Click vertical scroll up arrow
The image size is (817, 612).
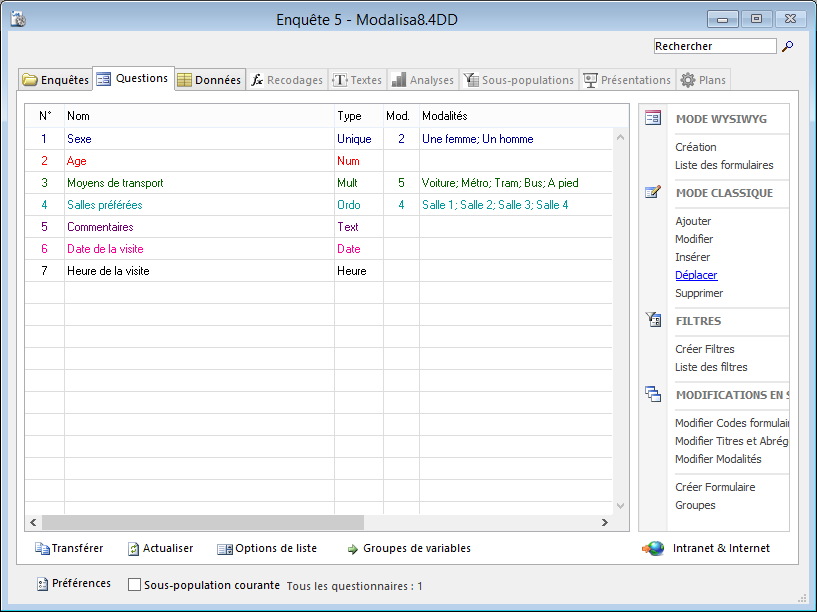click(620, 138)
